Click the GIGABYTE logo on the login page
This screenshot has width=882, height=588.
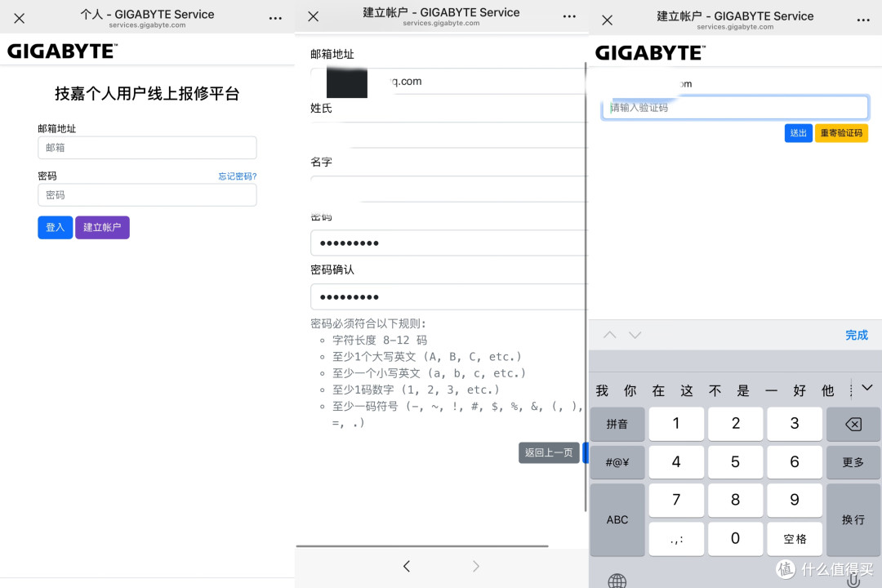62,51
